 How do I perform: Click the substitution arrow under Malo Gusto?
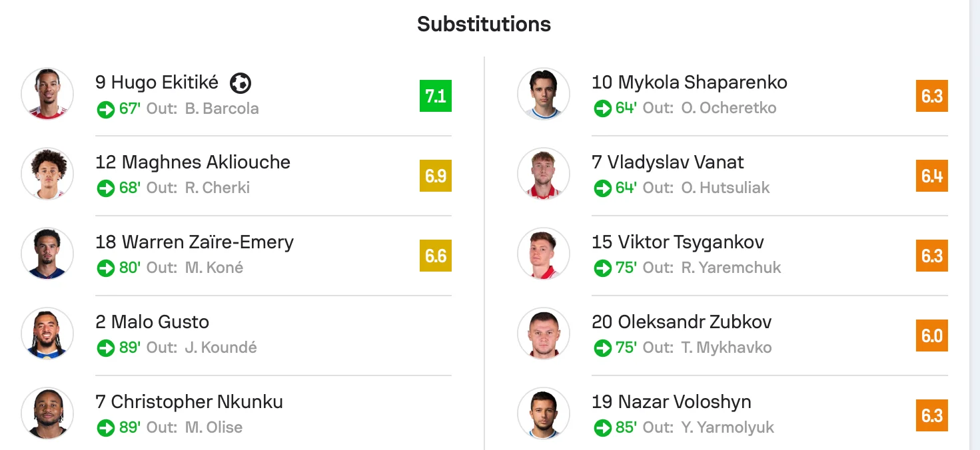point(106,349)
